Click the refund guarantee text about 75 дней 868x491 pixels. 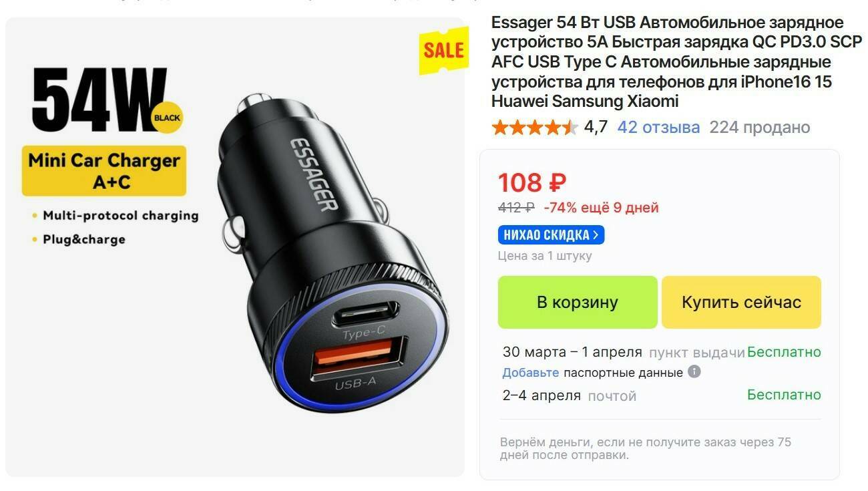(x=646, y=448)
